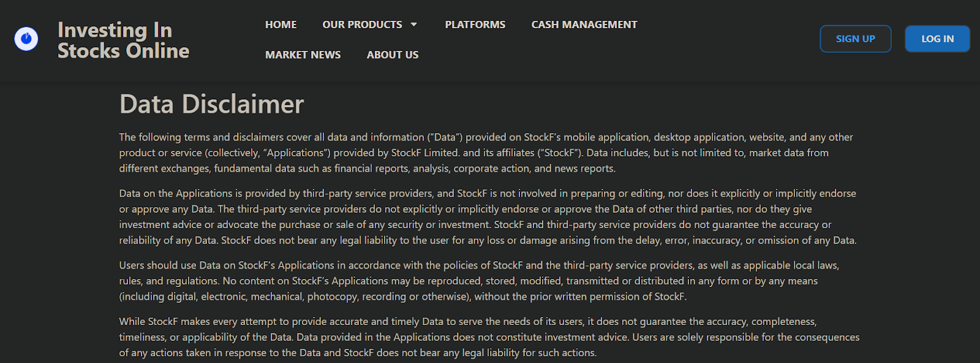Visit the ABOUT US page
Image resolution: width=980 pixels, height=363 pixels.
[393, 55]
